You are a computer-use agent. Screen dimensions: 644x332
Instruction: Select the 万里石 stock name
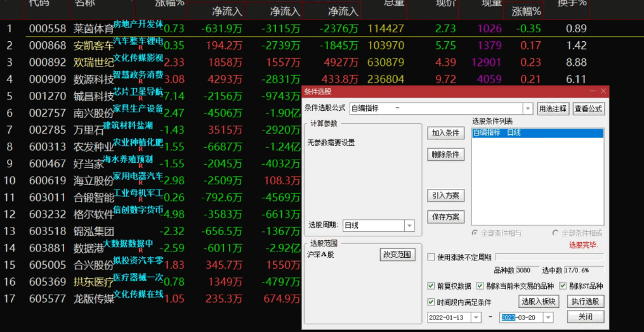coord(89,130)
